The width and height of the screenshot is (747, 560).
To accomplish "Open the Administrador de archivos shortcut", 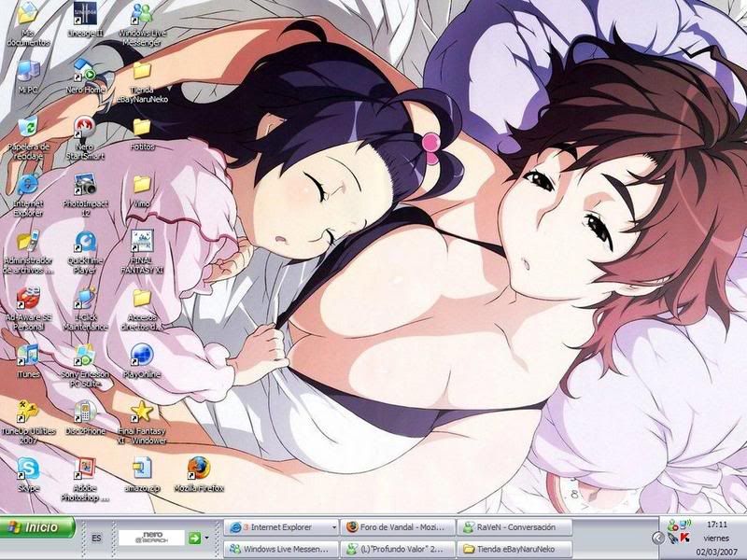I will [x=28, y=252].
